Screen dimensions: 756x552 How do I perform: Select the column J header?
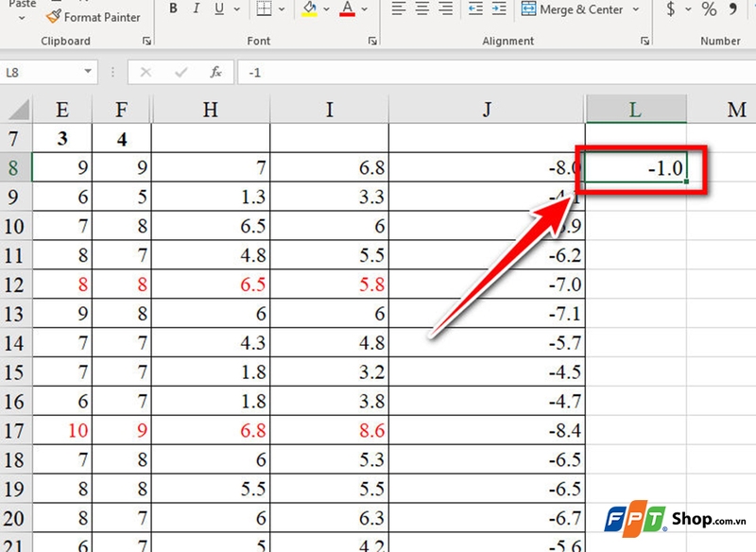(x=486, y=109)
